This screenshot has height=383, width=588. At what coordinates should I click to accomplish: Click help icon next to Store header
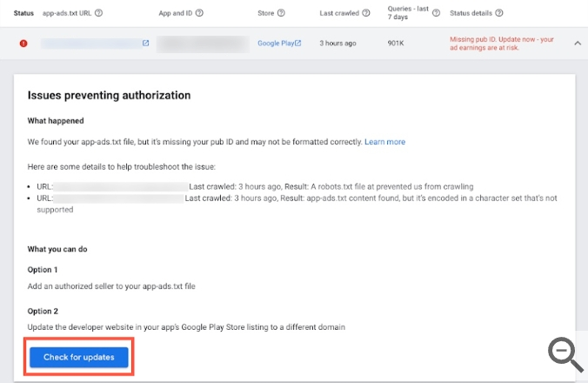pos(281,13)
